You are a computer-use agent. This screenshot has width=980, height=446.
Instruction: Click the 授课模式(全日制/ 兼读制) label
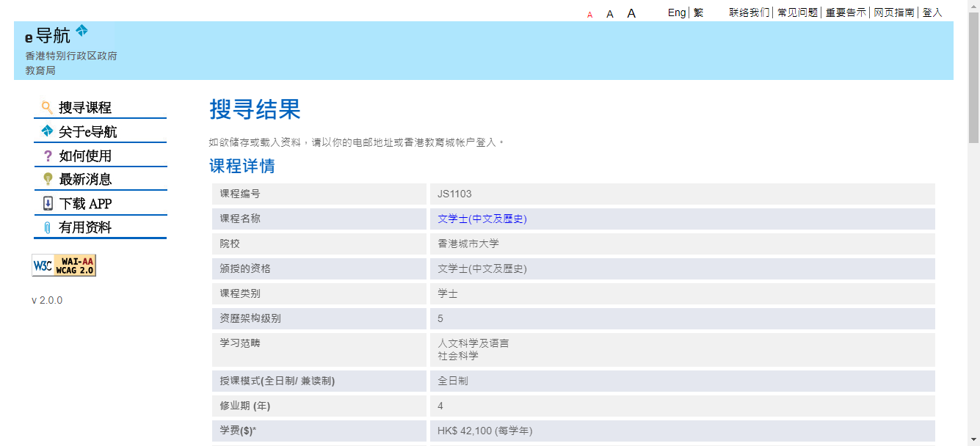point(277,381)
